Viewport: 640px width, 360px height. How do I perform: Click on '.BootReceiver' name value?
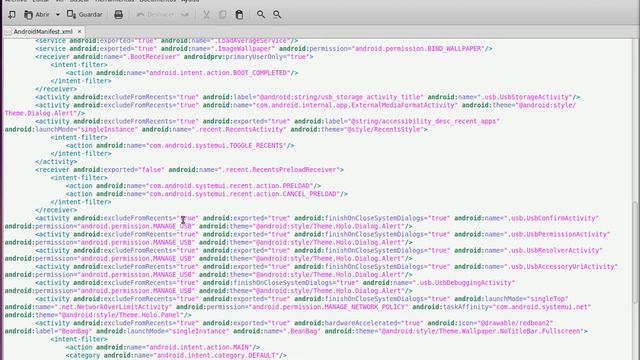pos(153,57)
